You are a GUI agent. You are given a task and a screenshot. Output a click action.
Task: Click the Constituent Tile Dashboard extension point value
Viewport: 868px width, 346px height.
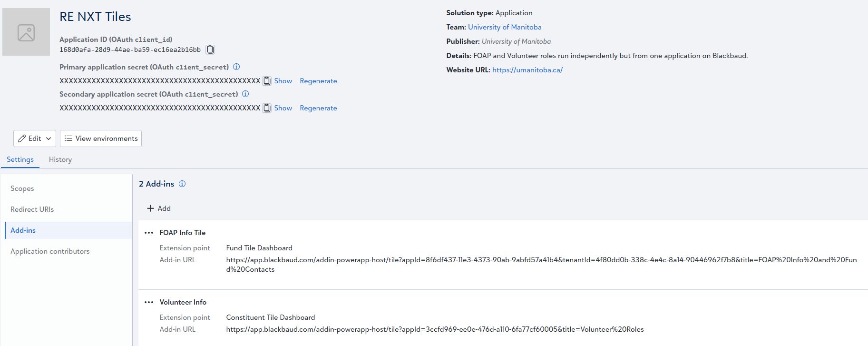click(271, 317)
